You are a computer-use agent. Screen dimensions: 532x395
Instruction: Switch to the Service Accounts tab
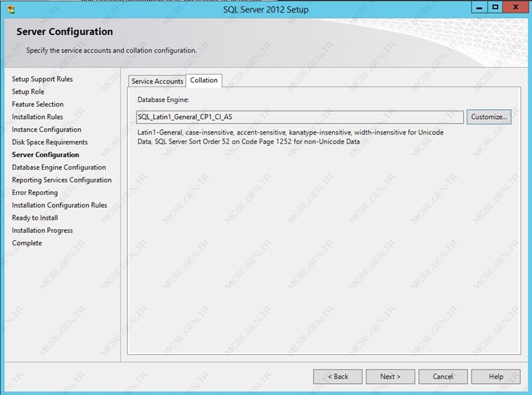click(x=157, y=81)
